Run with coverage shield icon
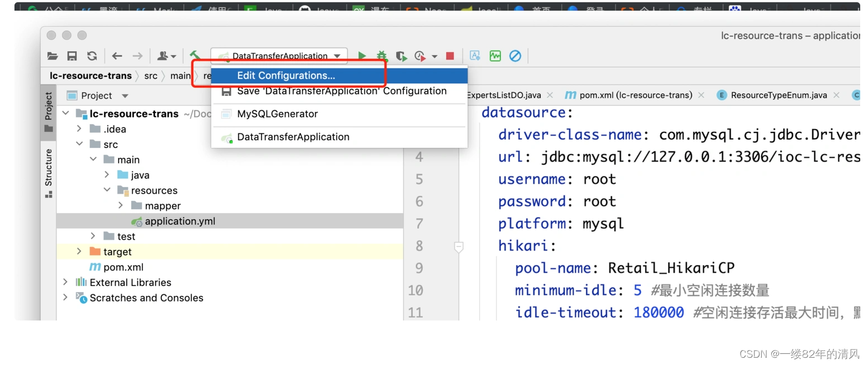 (401, 56)
